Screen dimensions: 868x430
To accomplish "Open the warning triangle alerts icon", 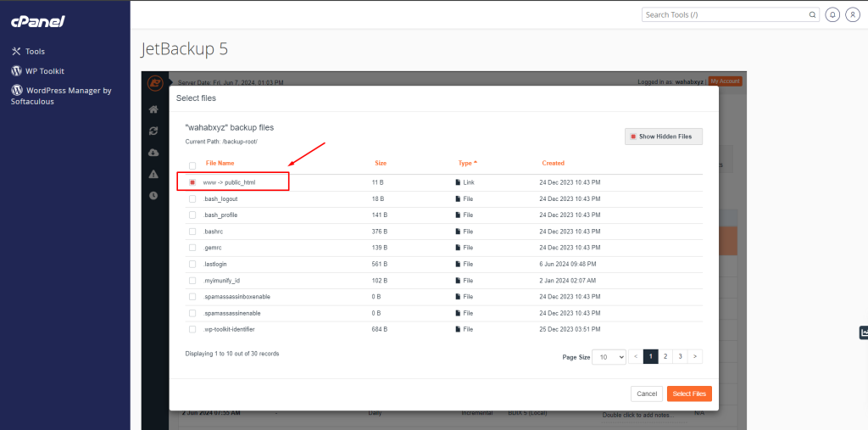I will 153,174.
